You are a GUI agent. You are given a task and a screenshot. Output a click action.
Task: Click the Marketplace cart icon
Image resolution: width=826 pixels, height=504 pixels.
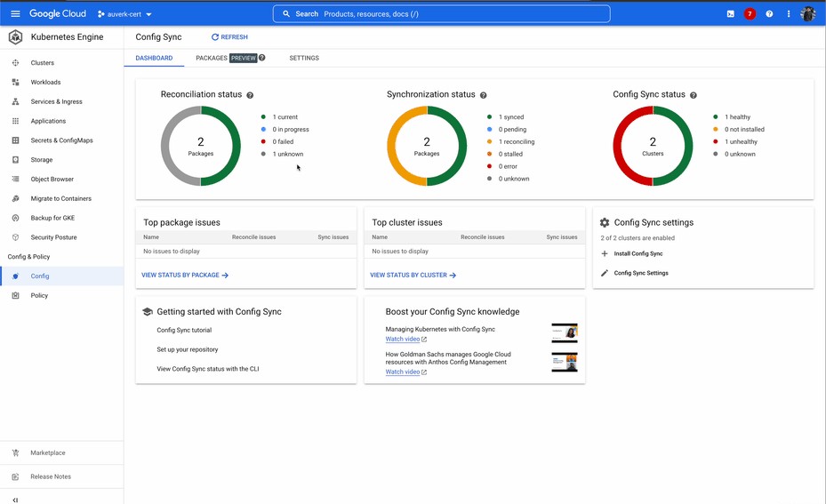coord(15,453)
